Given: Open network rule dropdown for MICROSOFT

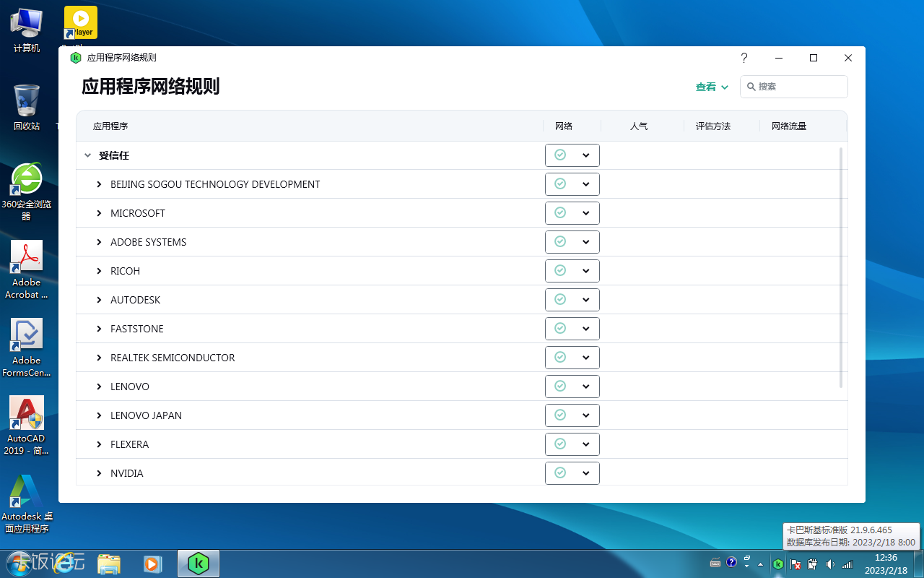Looking at the screenshot, I should [x=572, y=213].
